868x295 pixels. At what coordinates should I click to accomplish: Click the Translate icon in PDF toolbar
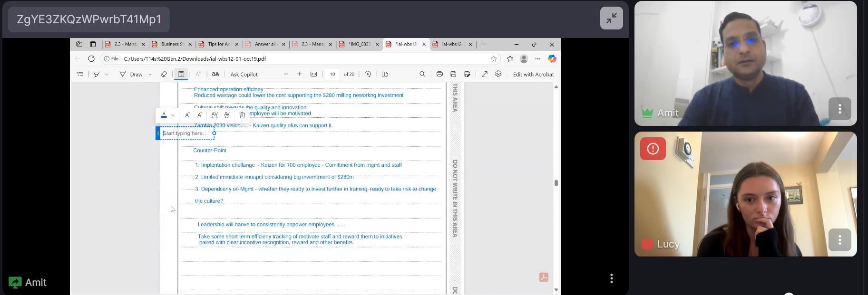coord(215,74)
